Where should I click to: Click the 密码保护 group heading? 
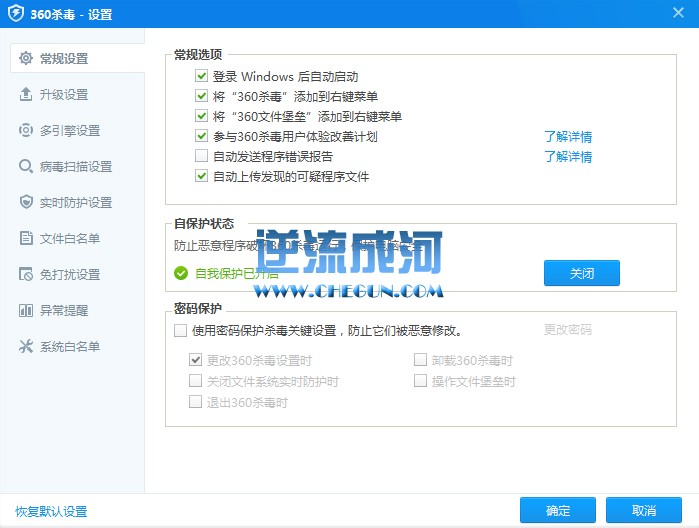[198, 308]
